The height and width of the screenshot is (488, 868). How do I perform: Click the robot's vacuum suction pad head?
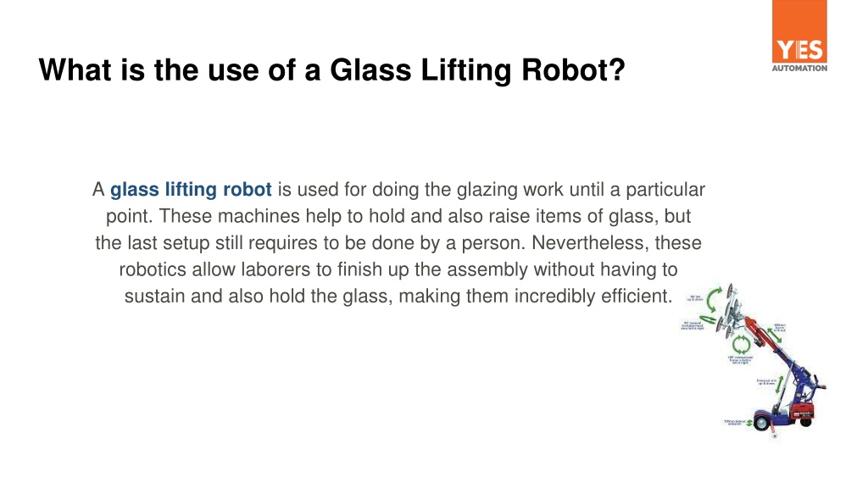(x=730, y=313)
